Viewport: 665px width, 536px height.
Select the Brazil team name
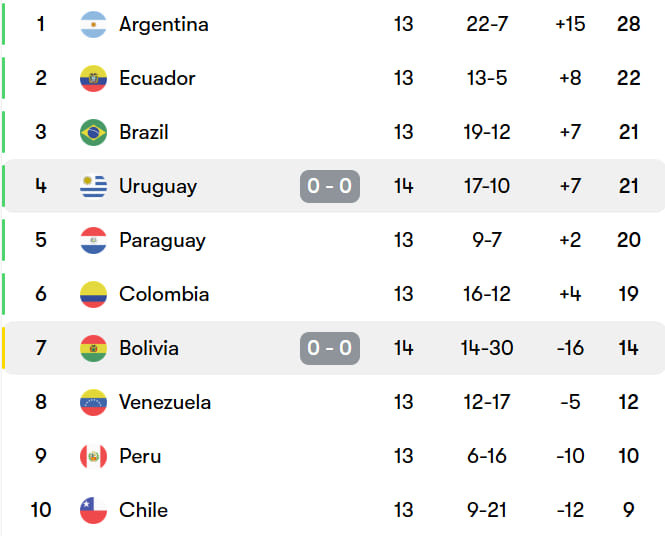coord(144,132)
